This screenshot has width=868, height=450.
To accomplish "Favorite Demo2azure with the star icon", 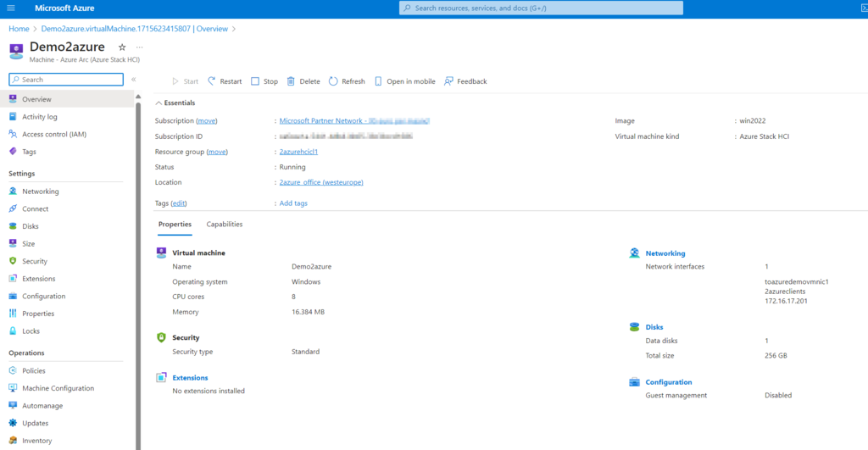I will 122,47.
